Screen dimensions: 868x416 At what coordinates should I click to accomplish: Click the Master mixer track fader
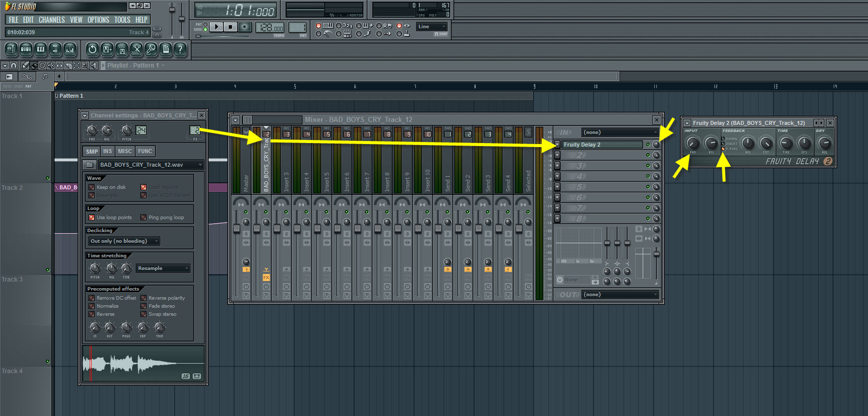236,229
